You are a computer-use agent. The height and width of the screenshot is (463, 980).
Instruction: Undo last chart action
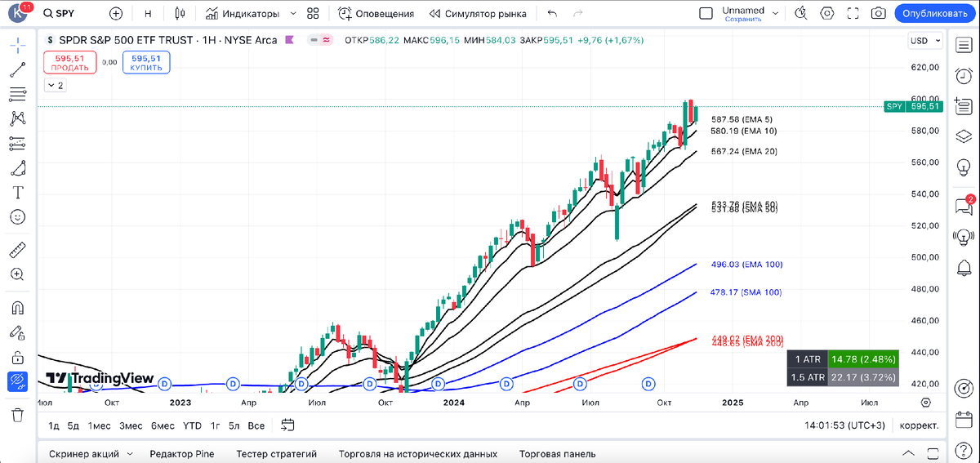coord(552,14)
